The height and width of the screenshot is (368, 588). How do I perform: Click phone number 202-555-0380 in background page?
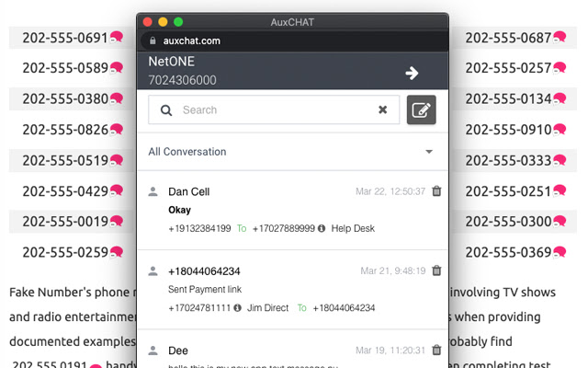point(65,98)
